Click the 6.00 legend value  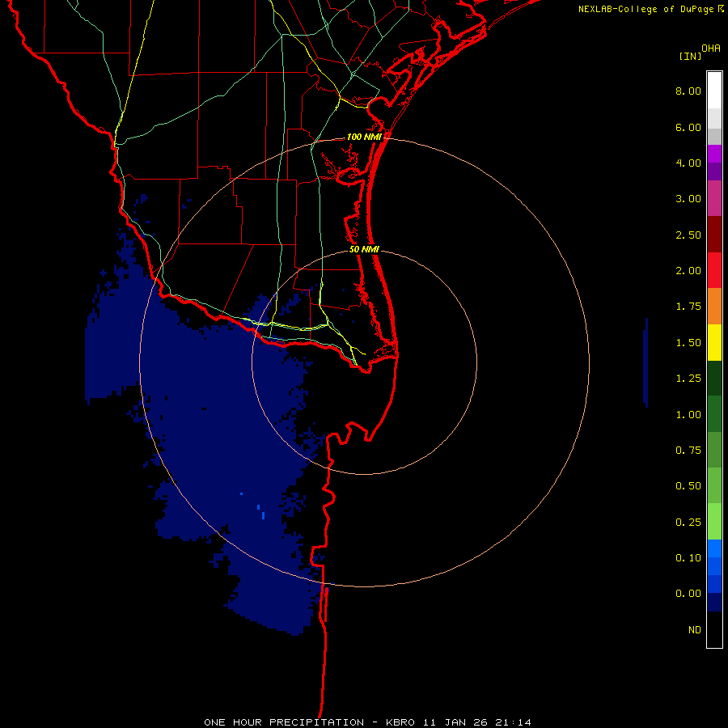pos(688,127)
